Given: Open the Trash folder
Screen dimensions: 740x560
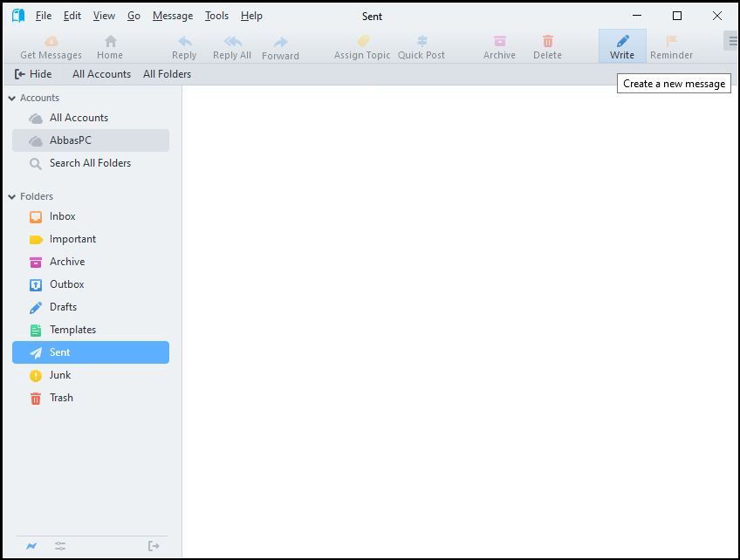Looking at the screenshot, I should (91, 398).
